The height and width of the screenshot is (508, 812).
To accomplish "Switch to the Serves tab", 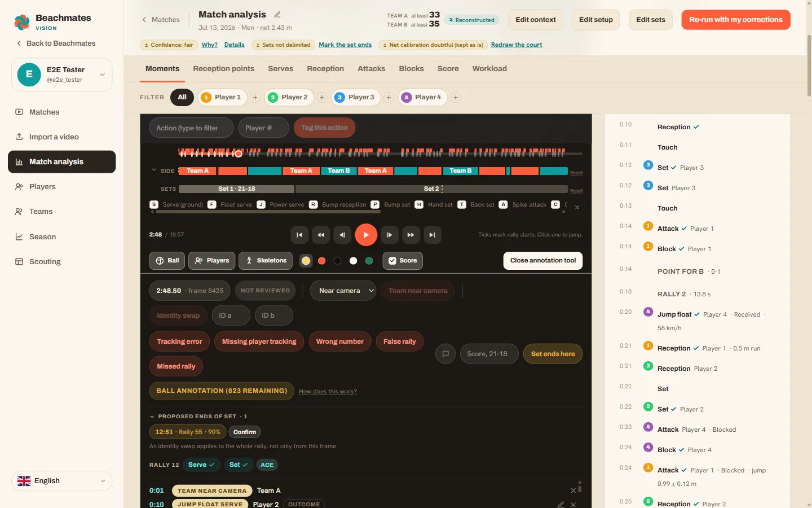I will [x=280, y=69].
